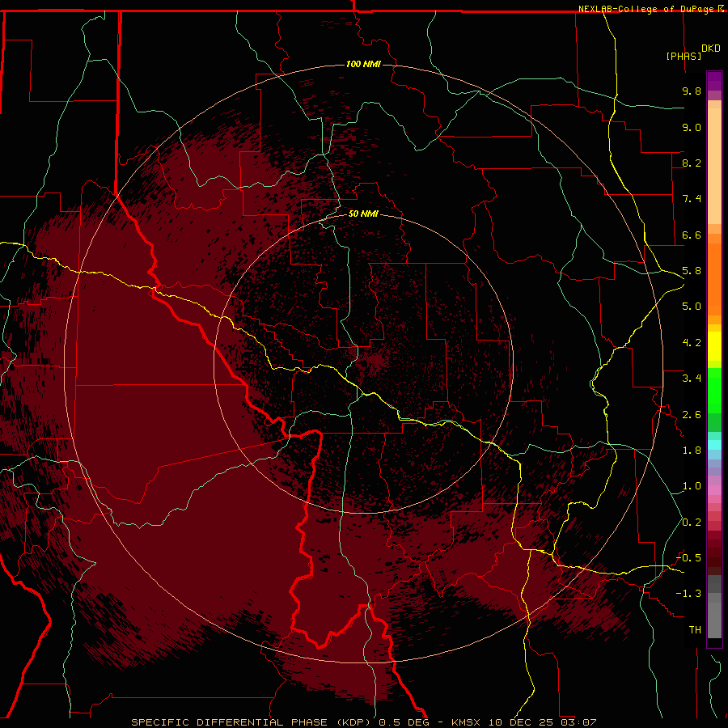The height and width of the screenshot is (728, 728).
Task: Click the 03:07 timestamp
Action: [578, 722]
